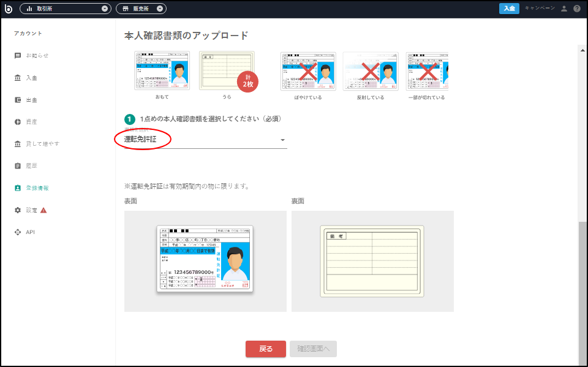Open the 販売所 dropdown selector
This screenshot has height=367, width=588.
tap(141, 9)
